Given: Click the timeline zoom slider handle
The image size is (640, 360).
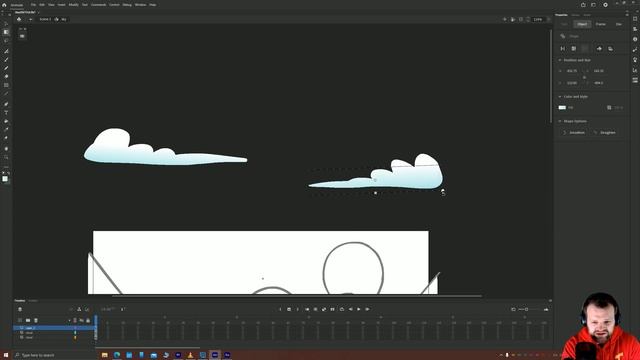Looking at the screenshot, I should pyautogui.click(x=527, y=309).
